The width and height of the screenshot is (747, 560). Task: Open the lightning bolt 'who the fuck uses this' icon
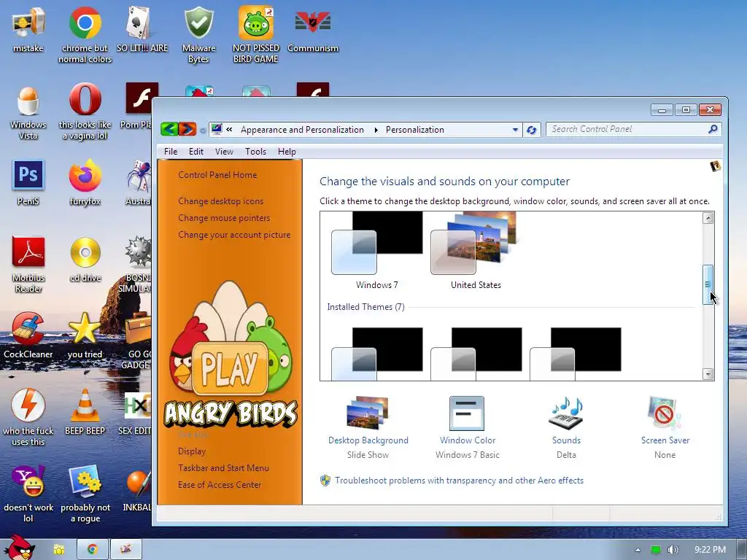[x=28, y=418]
